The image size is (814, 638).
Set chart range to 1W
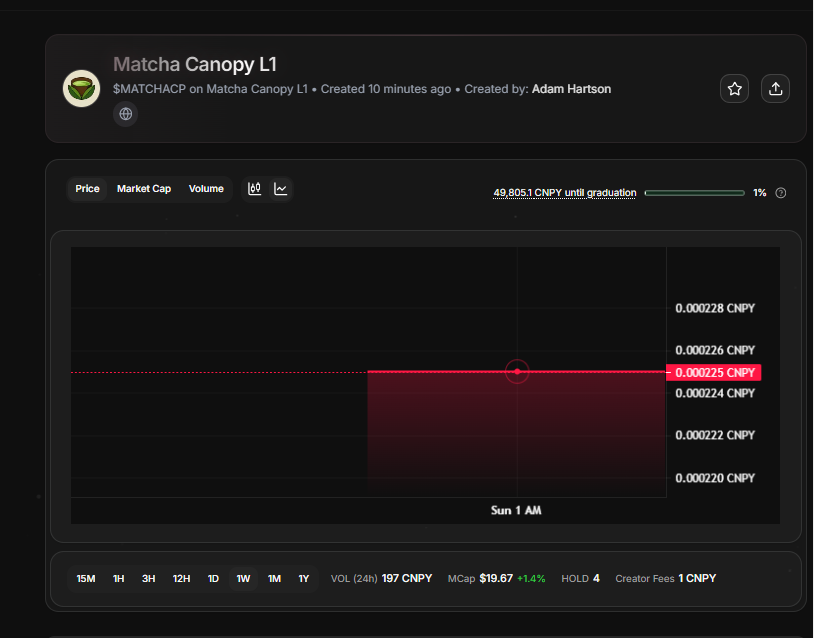click(x=243, y=578)
